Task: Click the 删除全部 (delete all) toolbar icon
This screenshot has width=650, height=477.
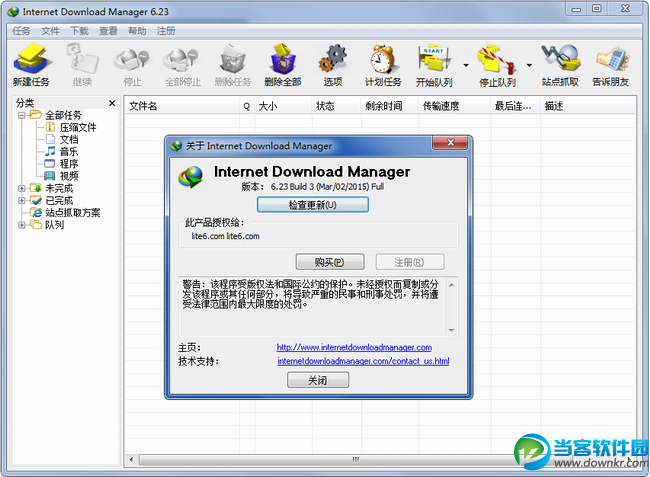Action: [283, 65]
